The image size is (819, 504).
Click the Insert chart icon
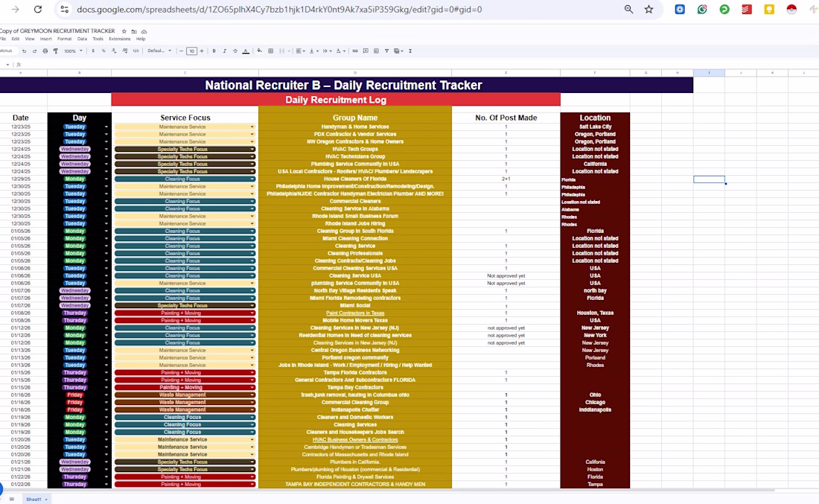point(376,51)
